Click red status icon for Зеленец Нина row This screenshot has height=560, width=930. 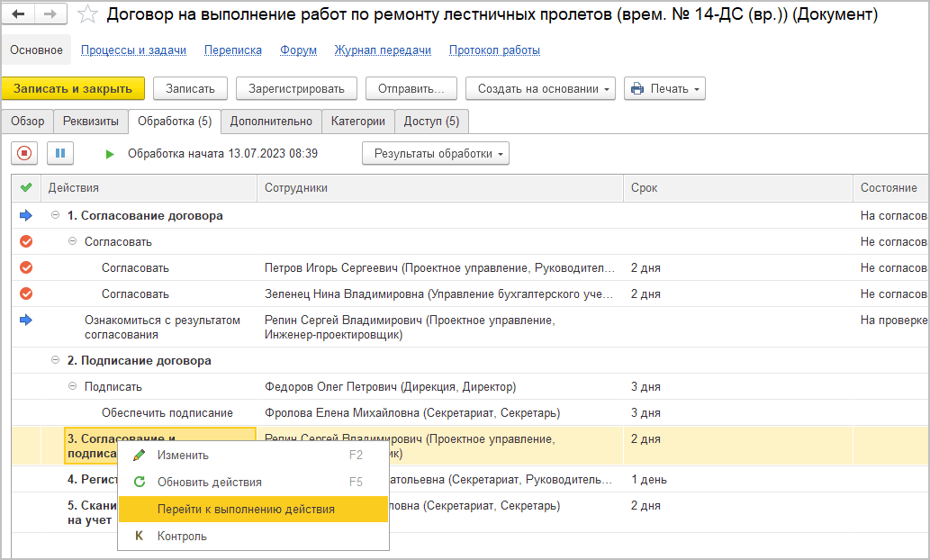(x=26, y=294)
